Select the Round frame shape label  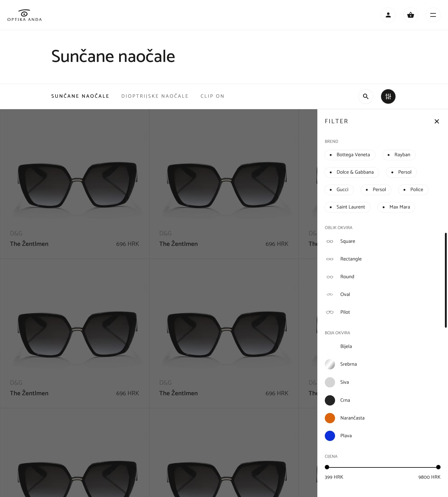tap(347, 277)
